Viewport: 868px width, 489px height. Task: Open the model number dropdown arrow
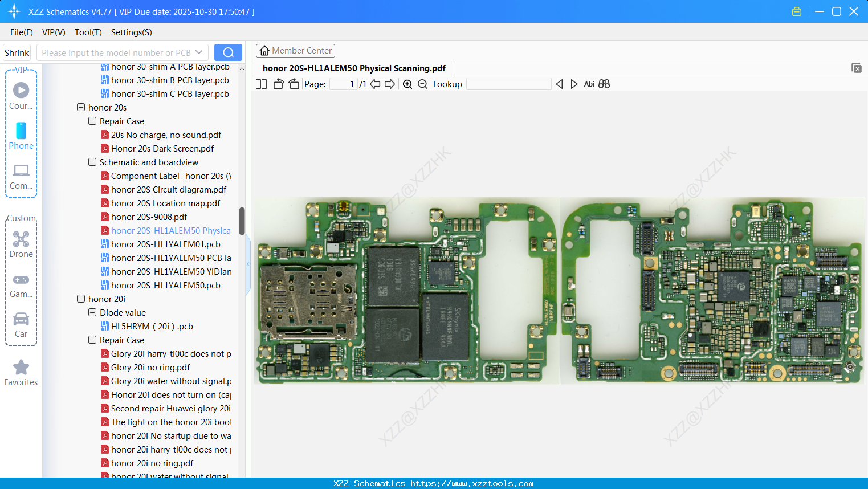tap(199, 52)
